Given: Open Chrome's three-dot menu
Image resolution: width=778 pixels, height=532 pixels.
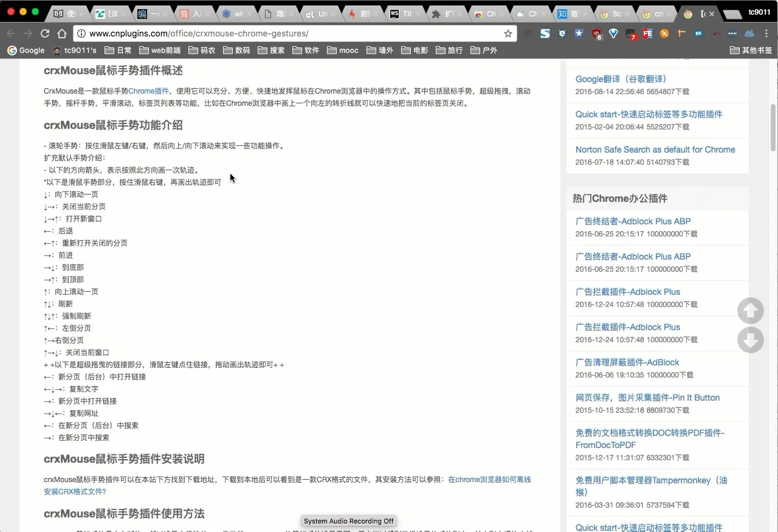Looking at the screenshot, I should (x=766, y=33).
